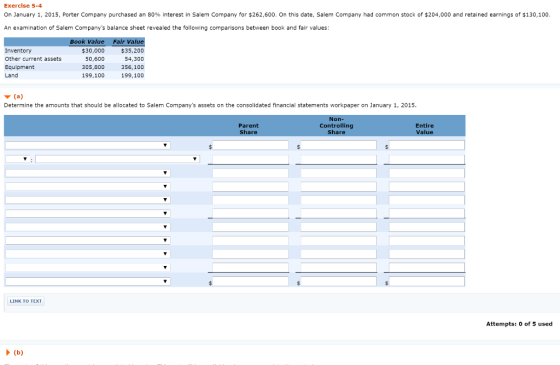
Task: Open the third row account dropdown
Action: 88,173
